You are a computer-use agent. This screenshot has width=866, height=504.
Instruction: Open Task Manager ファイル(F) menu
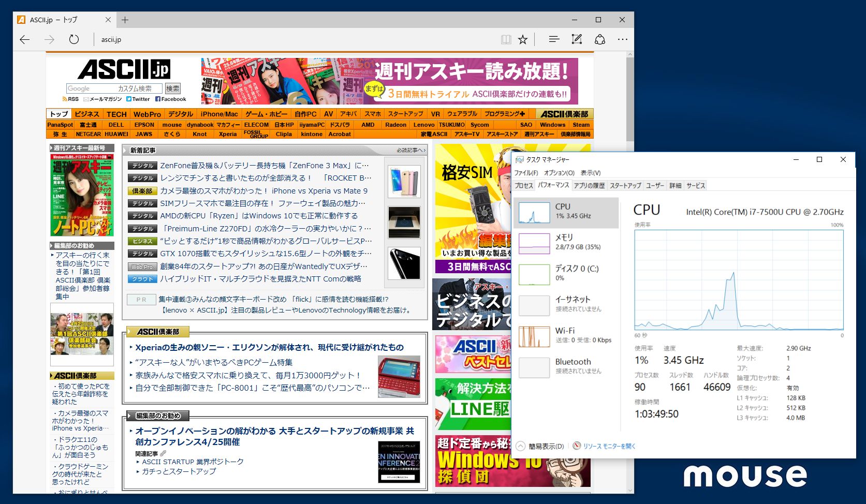[526, 173]
